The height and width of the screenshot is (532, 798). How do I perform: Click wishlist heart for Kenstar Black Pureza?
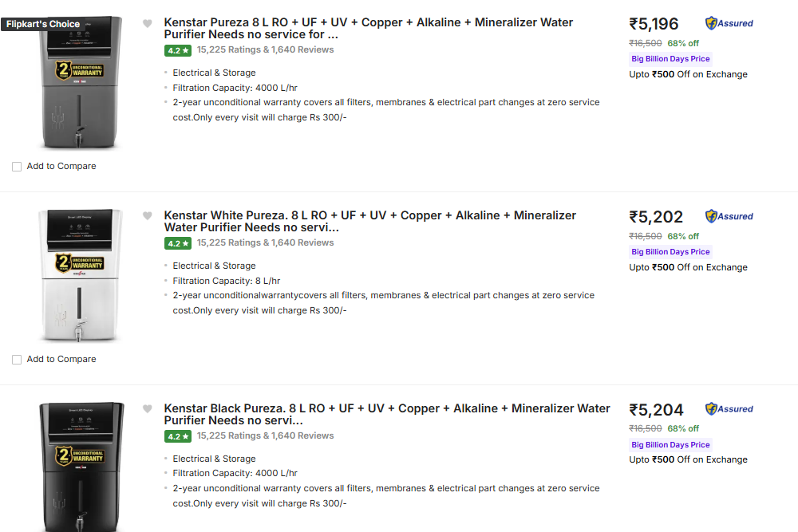(x=147, y=409)
